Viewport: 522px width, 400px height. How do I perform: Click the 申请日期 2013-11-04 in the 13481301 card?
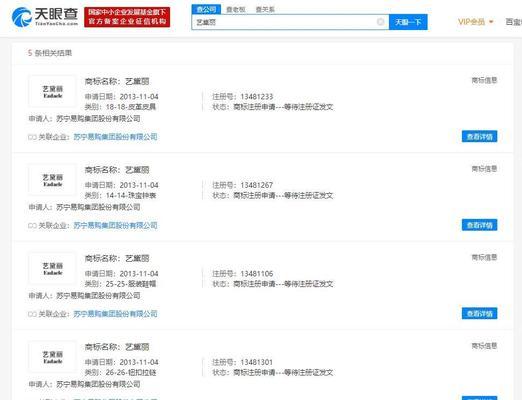click(122, 362)
